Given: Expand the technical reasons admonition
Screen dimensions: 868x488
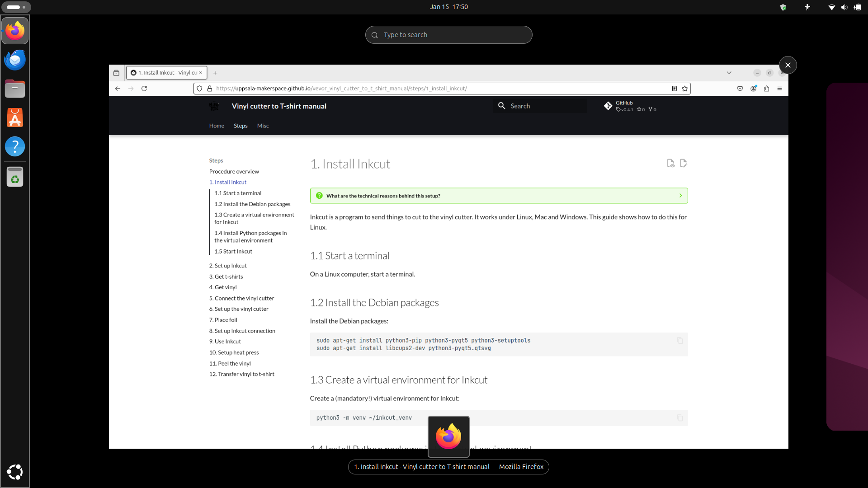Looking at the screenshot, I should tap(499, 196).
